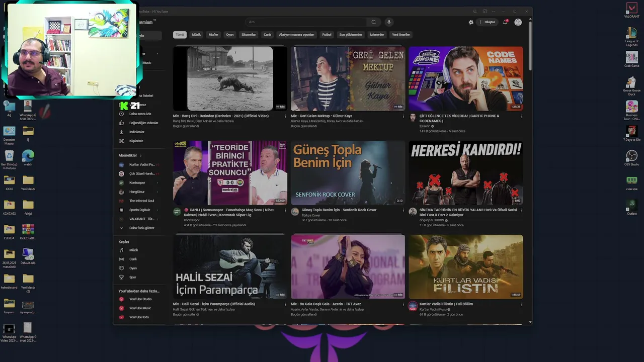
Task: Play Geri Gelen Mektup thumbnail
Action: [348, 78]
